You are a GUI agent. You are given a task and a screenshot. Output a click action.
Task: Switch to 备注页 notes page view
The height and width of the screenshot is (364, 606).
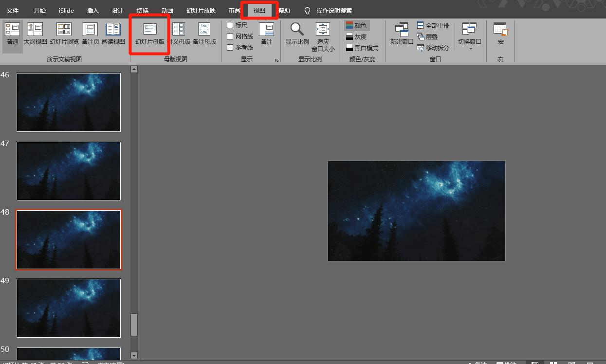pos(90,33)
